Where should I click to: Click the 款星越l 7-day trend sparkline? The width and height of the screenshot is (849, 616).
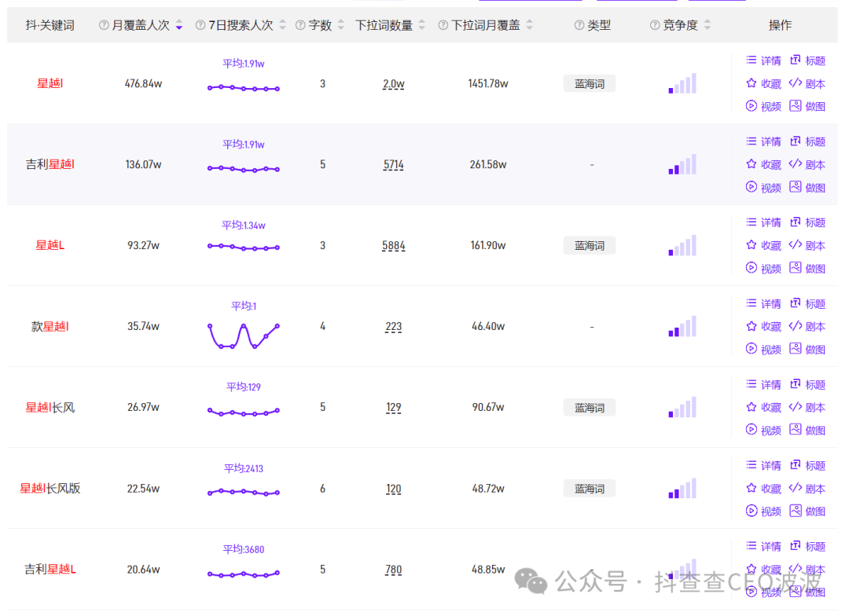tap(244, 335)
